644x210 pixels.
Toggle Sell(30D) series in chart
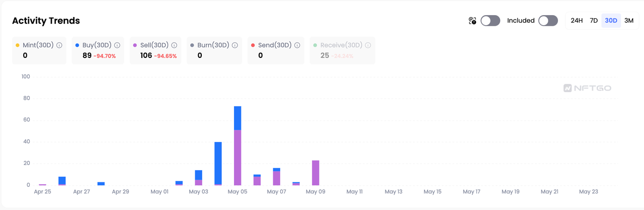[x=155, y=50]
